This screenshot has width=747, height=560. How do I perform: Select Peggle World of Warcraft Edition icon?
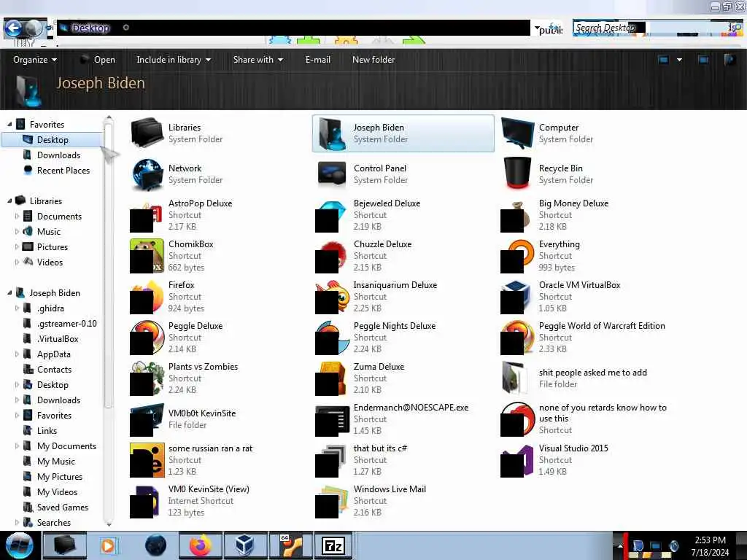click(x=517, y=338)
